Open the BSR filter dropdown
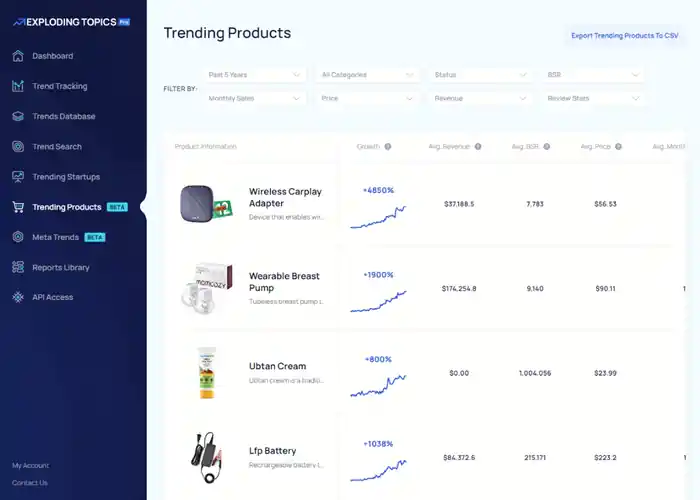This screenshot has height=500, width=700. pyautogui.click(x=593, y=75)
